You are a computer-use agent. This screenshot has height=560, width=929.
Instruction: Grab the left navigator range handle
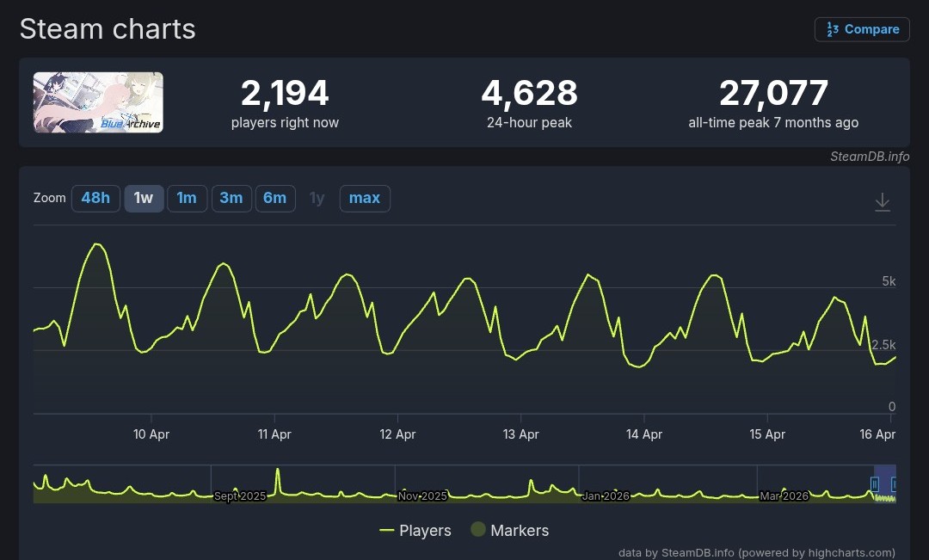point(875,484)
